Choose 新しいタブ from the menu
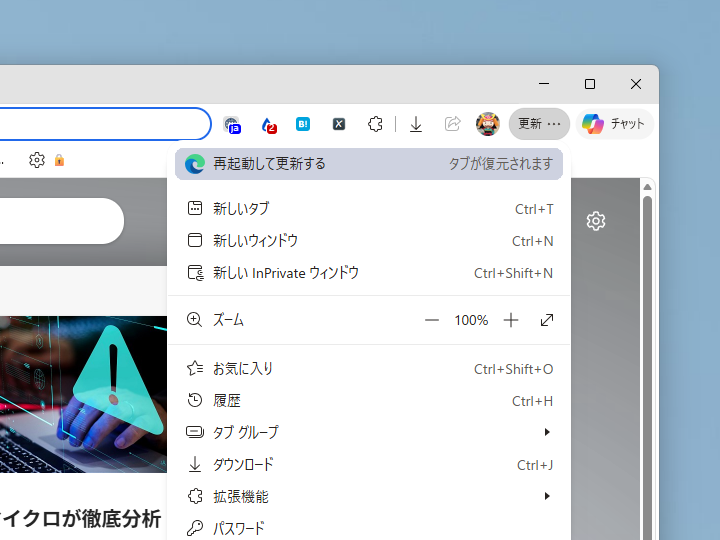Screen dimensions: 720x540 [369, 209]
